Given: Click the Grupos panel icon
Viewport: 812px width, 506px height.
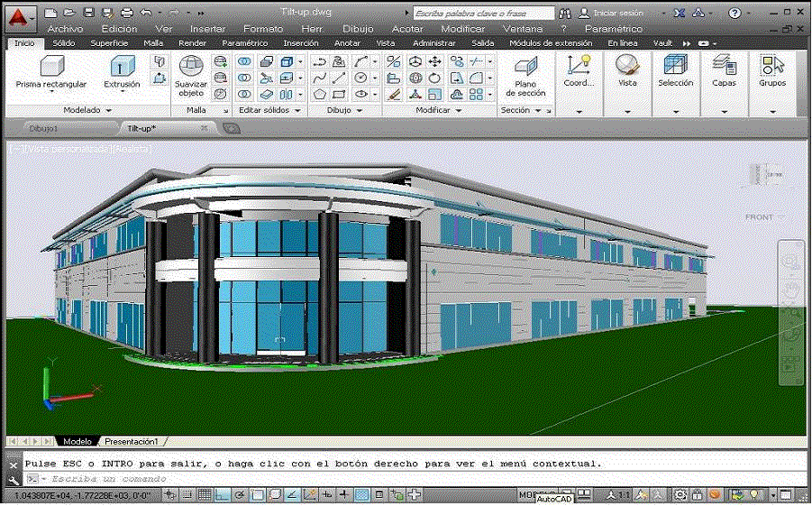Looking at the screenshot, I should 772,69.
